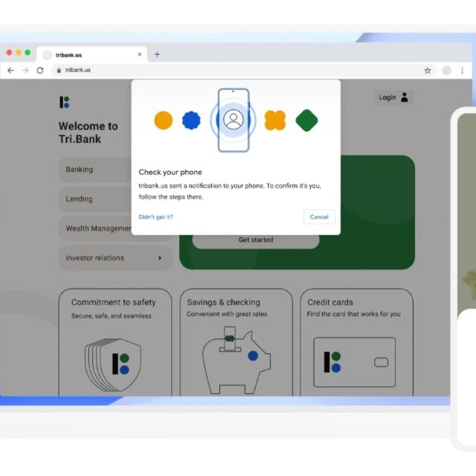Maximize the window with green button
This screenshot has height=476, width=476.
pos(28,53)
